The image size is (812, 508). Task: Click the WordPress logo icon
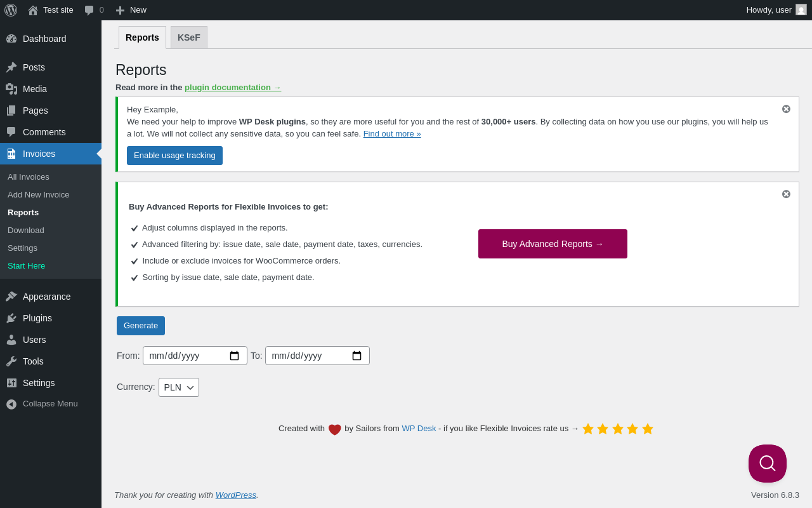click(x=11, y=10)
